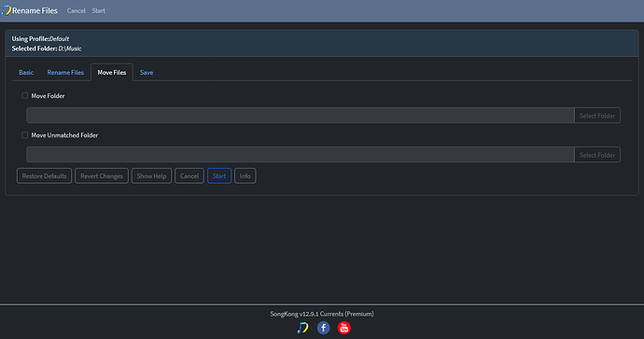Click the SongKong logo icon in header

pyautogui.click(x=7, y=10)
